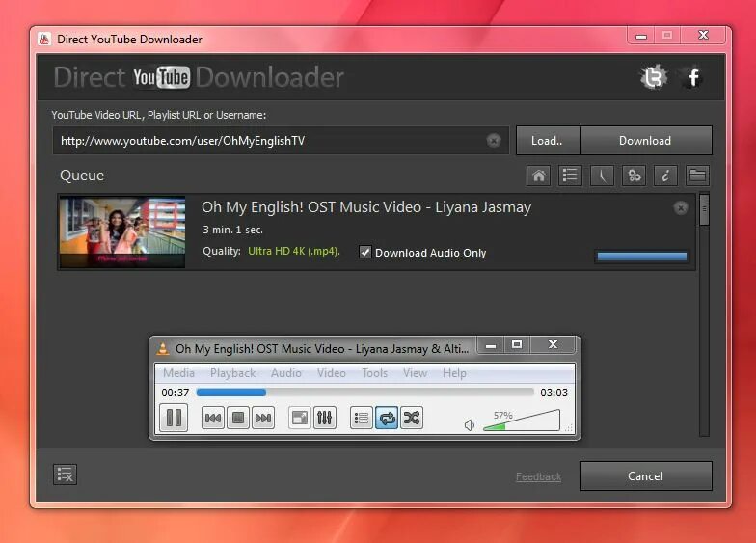The height and width of the screenshot is (543, 756).
Task: Open the View menu in VLC
Action: (415, 372)
